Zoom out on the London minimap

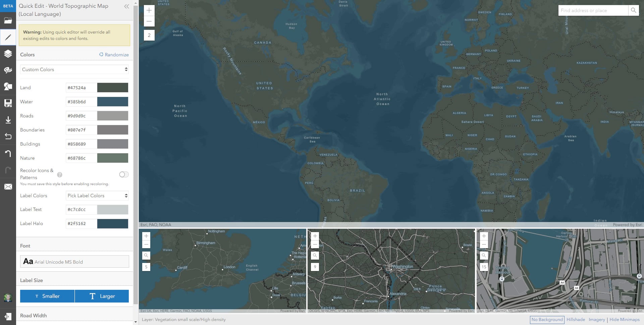click(146, 245)
